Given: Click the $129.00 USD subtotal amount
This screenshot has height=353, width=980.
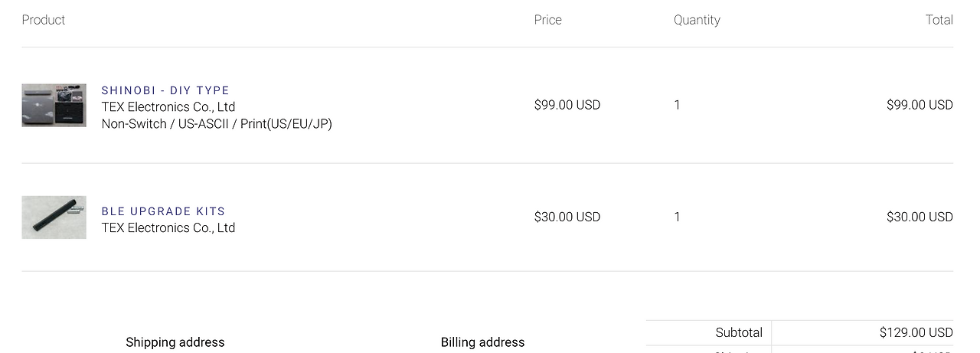Looking at the screenshot, I should pos(916,332).
